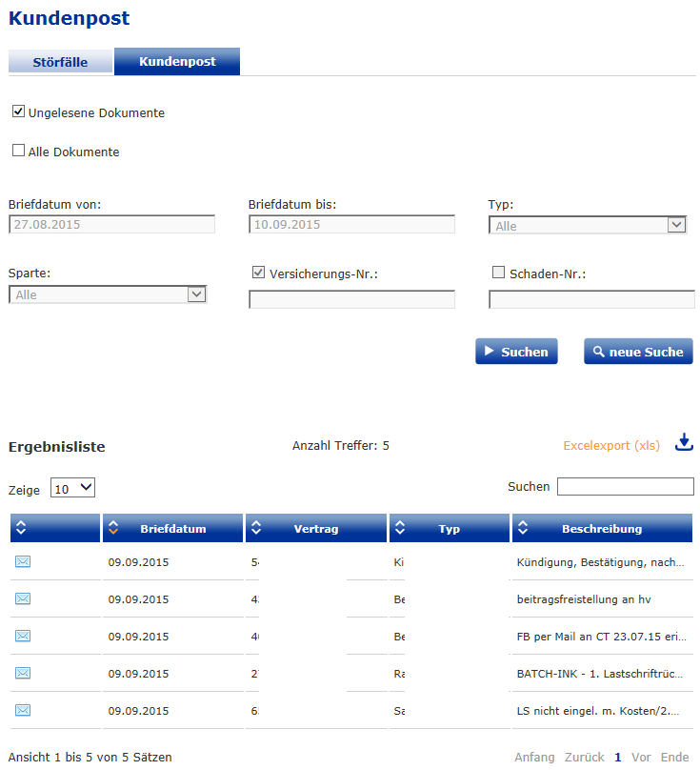Sort results by Vertrag column arrows

(255, 528)
